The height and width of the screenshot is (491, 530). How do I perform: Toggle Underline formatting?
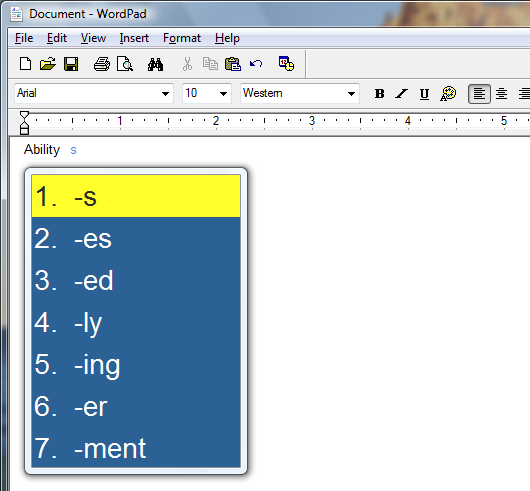pyautogui.click(x=424, y=94)
